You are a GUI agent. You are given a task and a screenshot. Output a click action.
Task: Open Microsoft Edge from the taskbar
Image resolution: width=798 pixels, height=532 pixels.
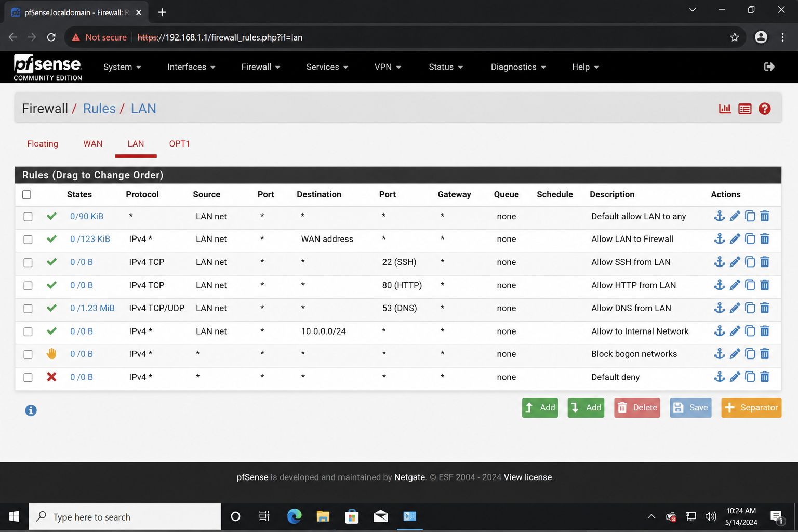pos(294,516)
